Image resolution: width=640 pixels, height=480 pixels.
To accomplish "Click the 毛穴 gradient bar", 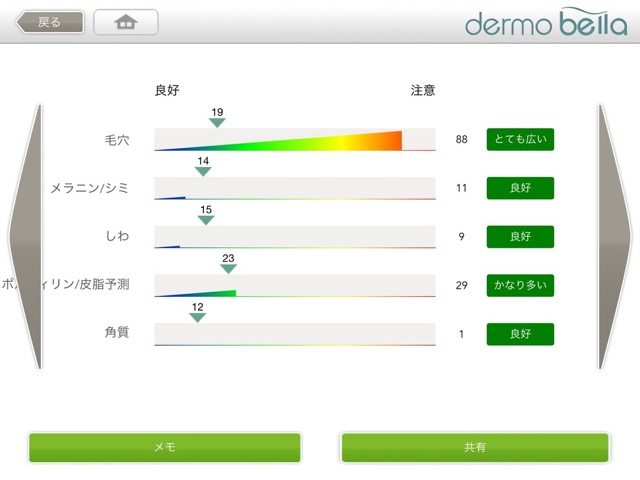I will pyautogui.click(x=295, y=140).
